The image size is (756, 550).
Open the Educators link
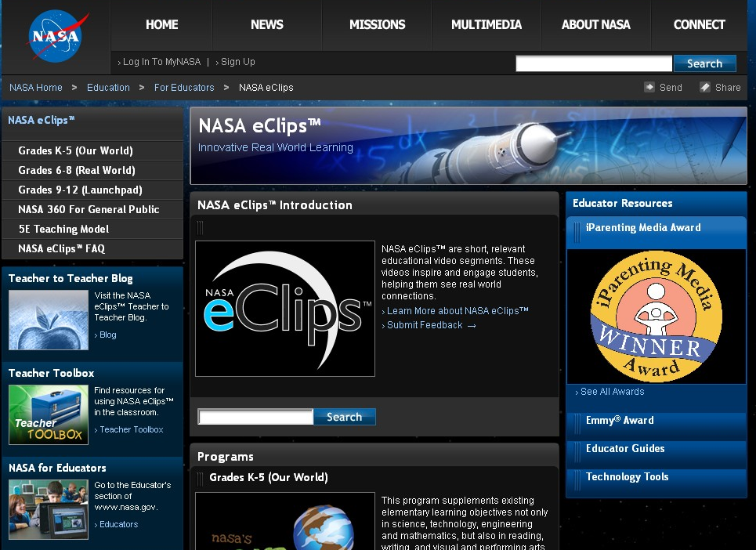118,524
